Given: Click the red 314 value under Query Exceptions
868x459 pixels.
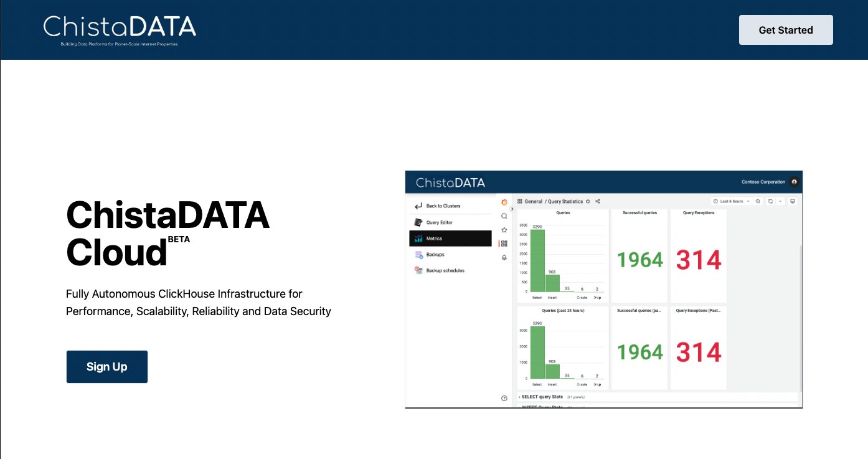Looking at the screenshot, I should [x=699, y=260].
